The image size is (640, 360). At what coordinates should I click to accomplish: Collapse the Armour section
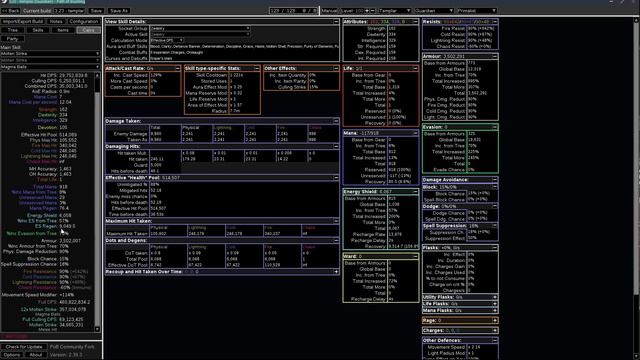(494, 56)
